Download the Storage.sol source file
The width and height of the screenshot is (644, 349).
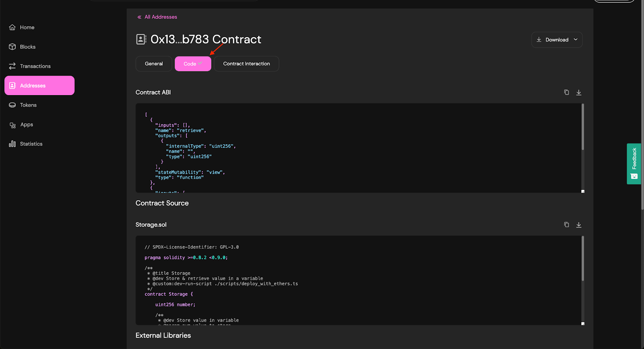[579, 225]
